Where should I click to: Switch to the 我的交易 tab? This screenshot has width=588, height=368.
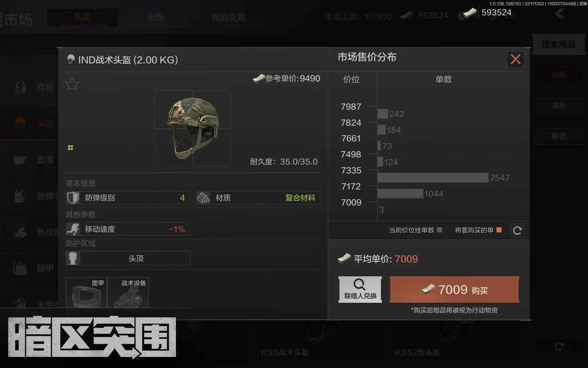[228, 17]
